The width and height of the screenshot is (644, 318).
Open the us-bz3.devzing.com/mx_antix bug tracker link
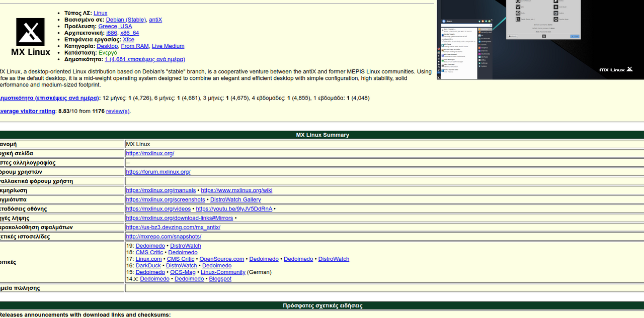pyautogui.click(x=173, y=227)
